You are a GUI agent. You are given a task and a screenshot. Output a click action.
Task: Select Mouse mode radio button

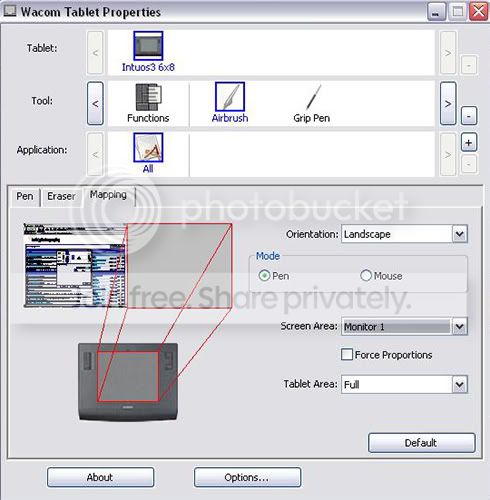click(x=366, y=276)
